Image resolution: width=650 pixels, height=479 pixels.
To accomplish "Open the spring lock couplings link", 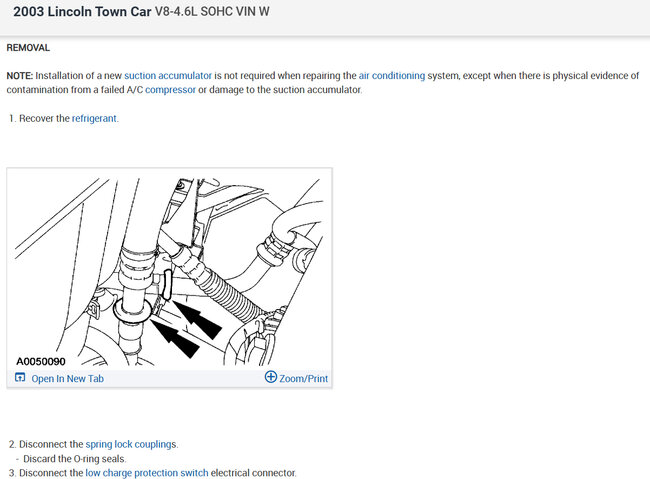I will 131,445.
